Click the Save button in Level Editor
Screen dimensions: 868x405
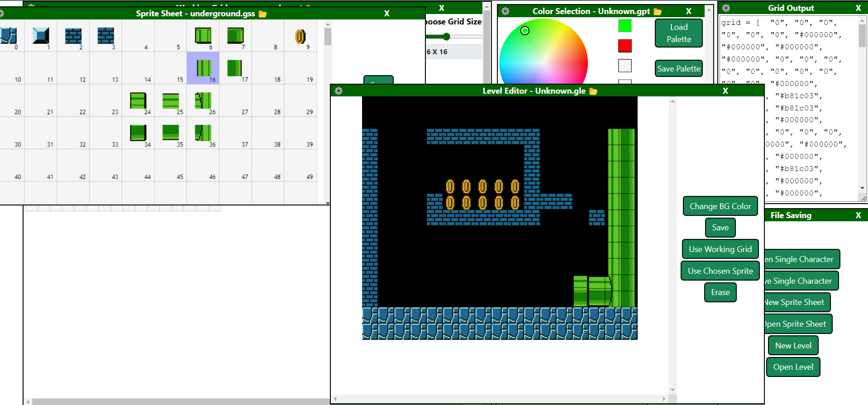coord(720,228)
